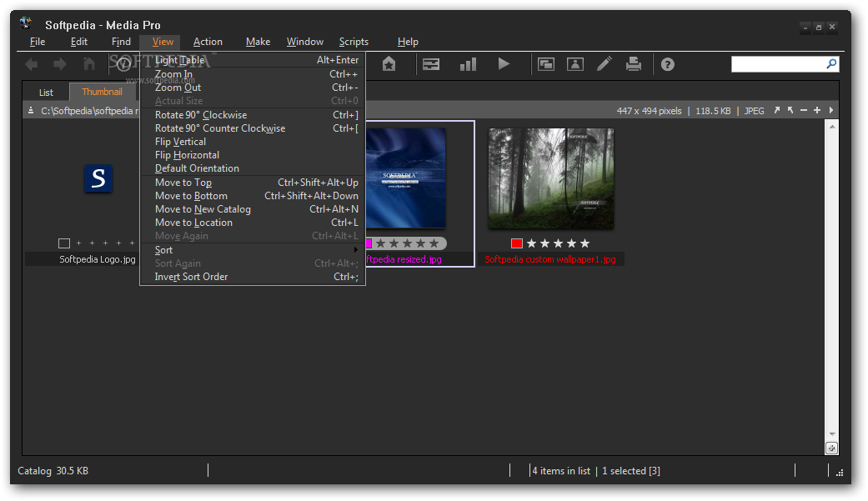Click the Softpedia custom wallpaper1.jpg filename

pyautogui.click(x=550, y=259)
